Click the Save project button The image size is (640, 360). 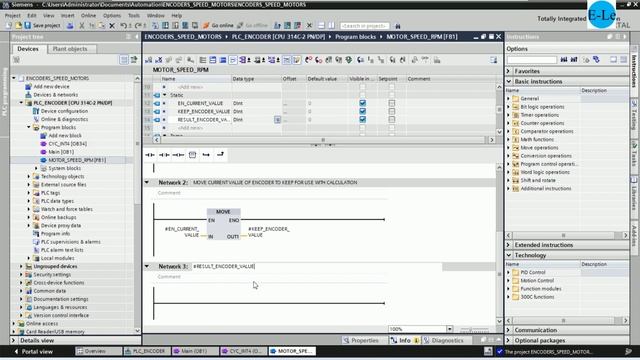42,25
